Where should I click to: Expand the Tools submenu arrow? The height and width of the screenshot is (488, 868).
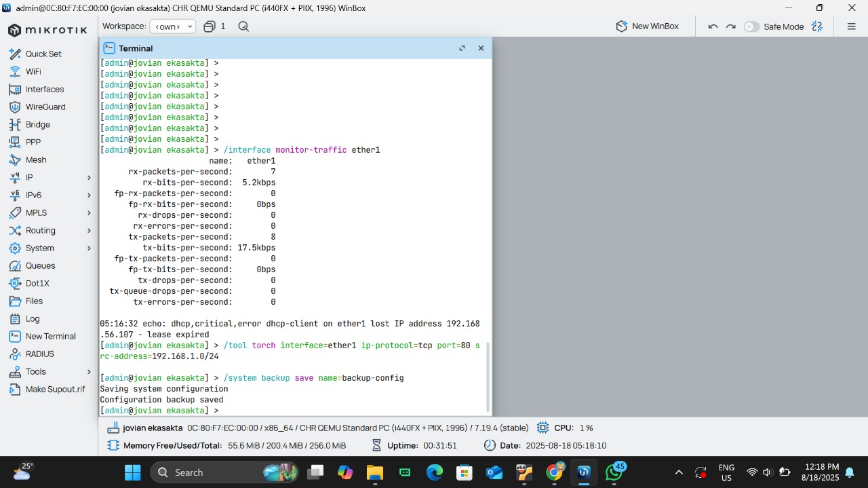coord(89,371)
